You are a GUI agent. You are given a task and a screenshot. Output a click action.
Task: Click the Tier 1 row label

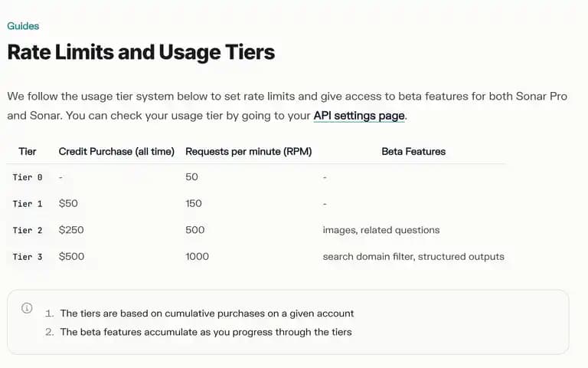point(28,204)
